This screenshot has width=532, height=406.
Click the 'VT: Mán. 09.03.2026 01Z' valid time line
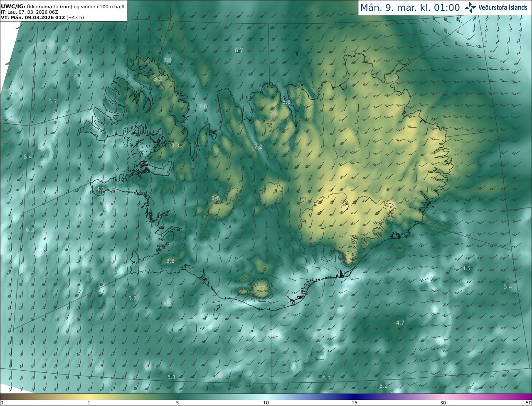tap(42, 17)
